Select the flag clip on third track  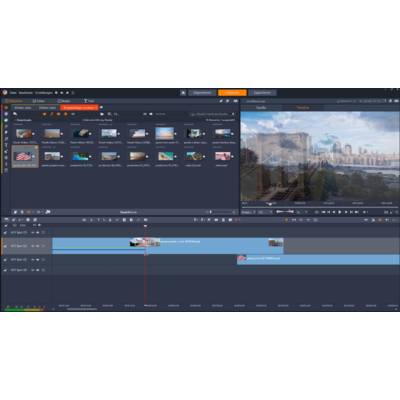pos(318,260)
